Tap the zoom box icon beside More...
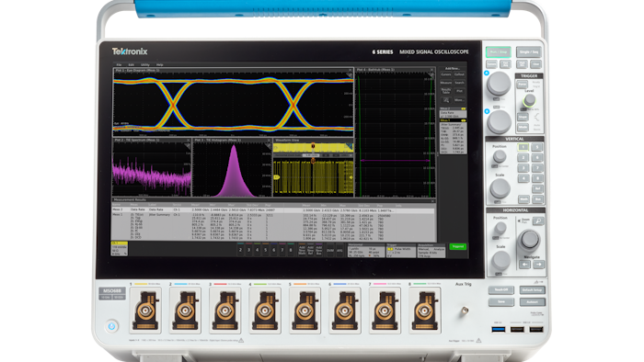 pos(446,100)
